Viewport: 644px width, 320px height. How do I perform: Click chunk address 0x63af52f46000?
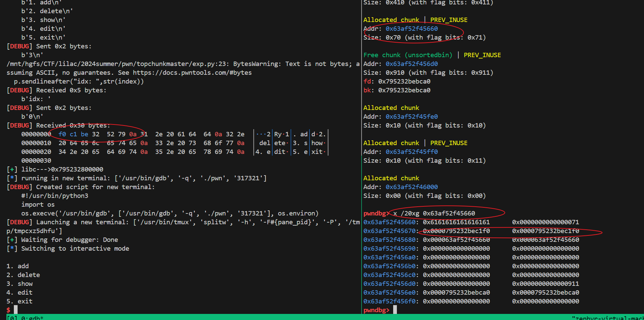(x=412, y=187)
